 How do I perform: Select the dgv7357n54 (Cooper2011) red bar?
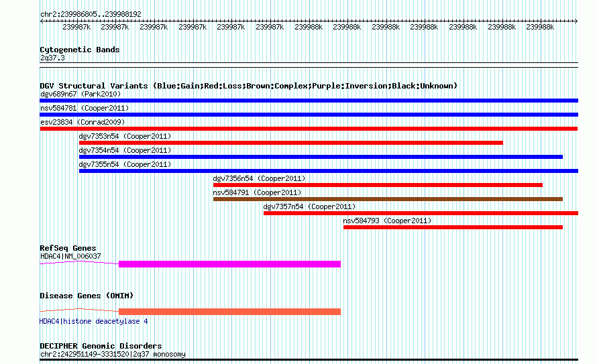(421, 213)
